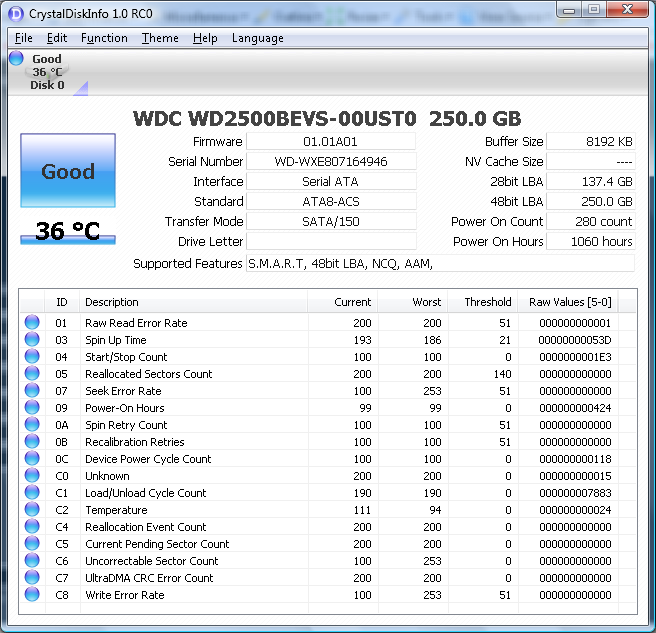Click the Worst column header
Image resolution: width=656 pixels, height=633 pixels.
click(413, 302)
